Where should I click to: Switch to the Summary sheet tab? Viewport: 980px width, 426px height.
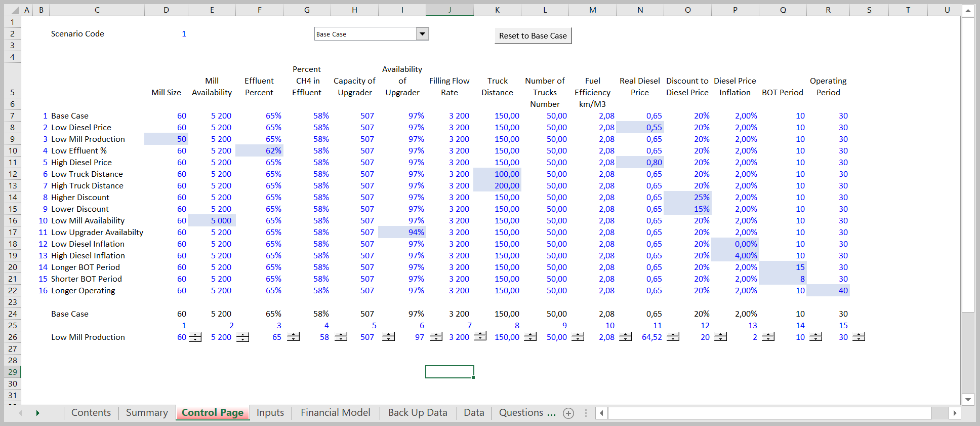click(147, 413)
